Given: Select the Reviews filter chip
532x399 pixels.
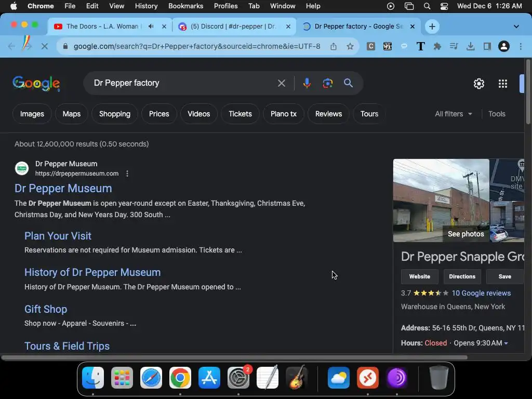Looking at the screenshot, I should 328,114.
